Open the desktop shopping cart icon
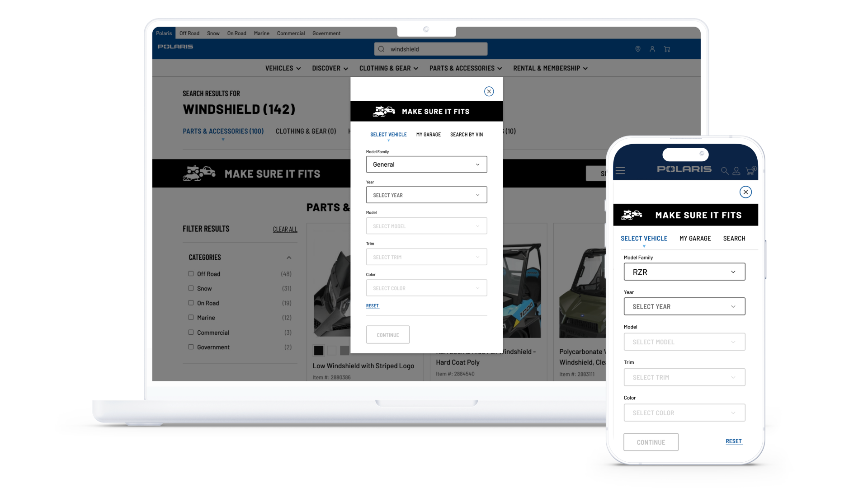The image size is (868, 488). 667,49
